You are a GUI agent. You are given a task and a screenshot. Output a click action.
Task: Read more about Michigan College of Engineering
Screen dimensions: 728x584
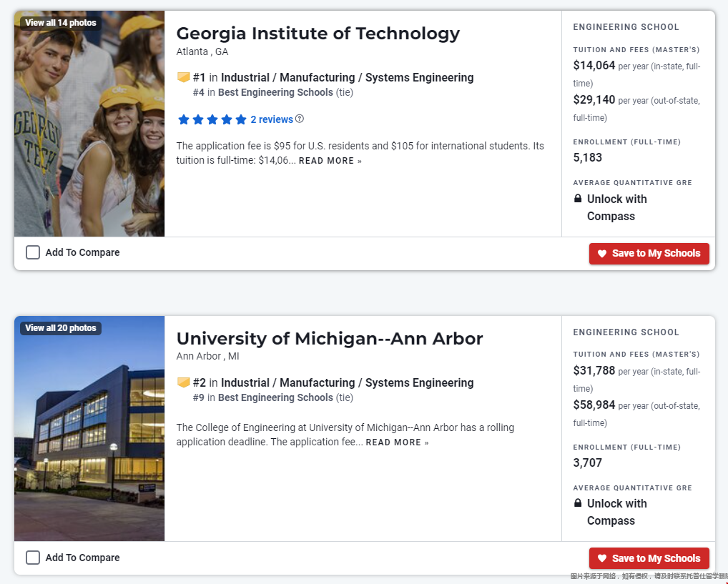pos(397,443)
